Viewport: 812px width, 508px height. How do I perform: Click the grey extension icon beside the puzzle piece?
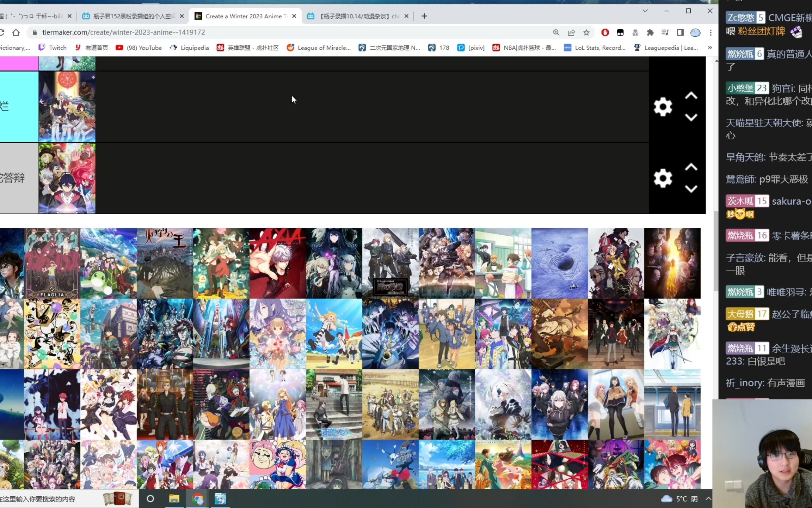pyautogui.click(x=635, y=32)
